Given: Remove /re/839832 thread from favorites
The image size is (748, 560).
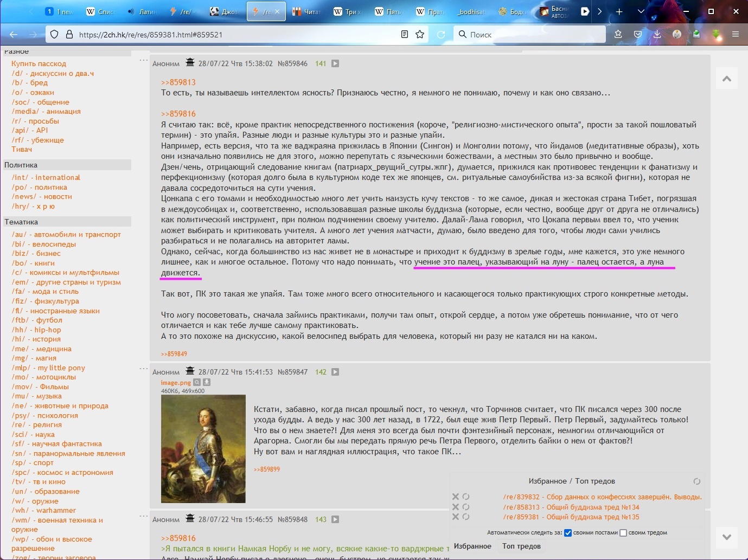Looking at the screenshot, I should click(x=456, y=497).
